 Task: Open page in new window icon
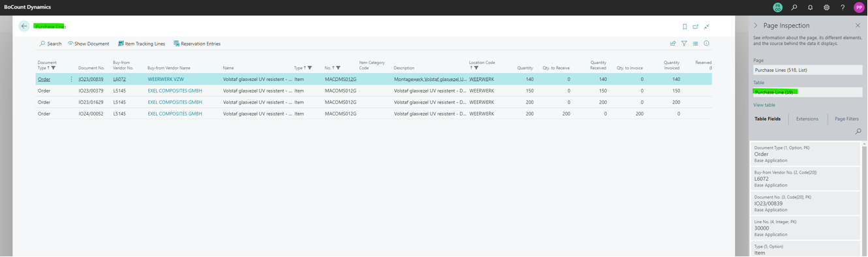click(696, 27)
